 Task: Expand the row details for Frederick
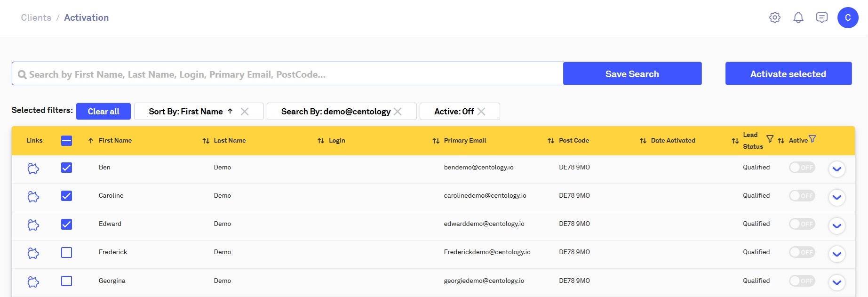pyautogui.click(x=836, y=254)
